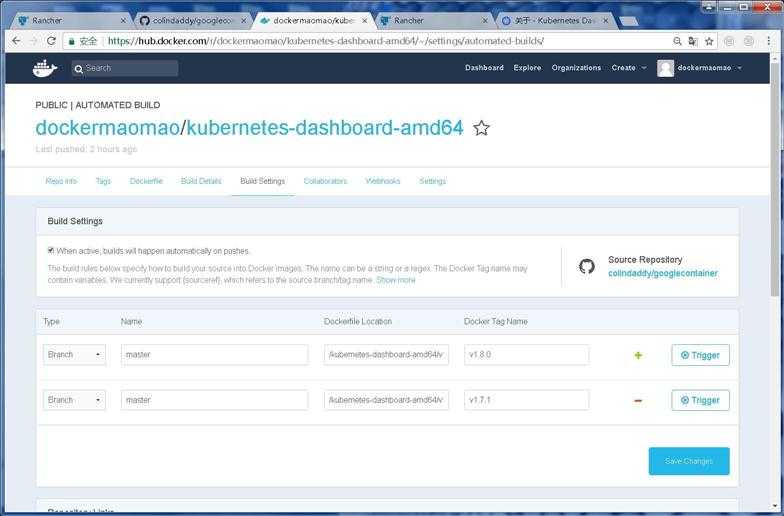This screenshot has width=784, height=516.
Task: Open the Dockerfile tab
Action: pyautogui.click(x=146, y=181)
